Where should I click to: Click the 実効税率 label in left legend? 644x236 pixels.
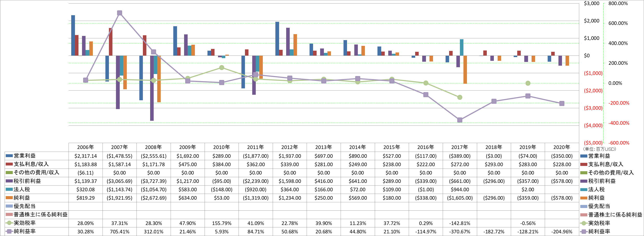[24, 223]
